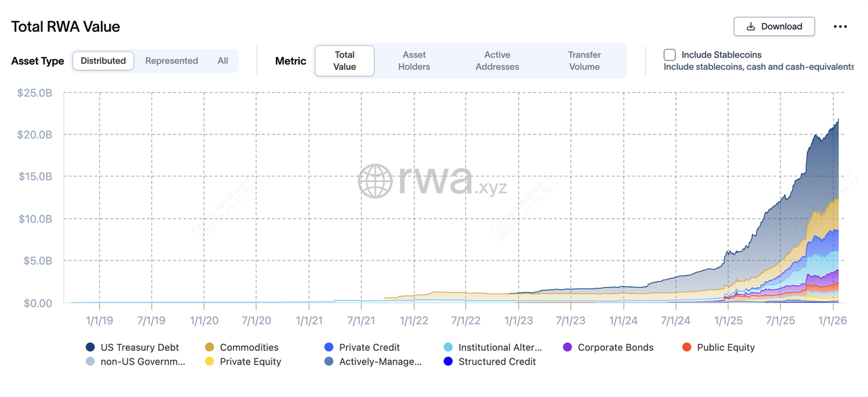Viewport: 868px width, 397px height.
Task: Switch asset type to Represented
Action: coord(172,60)
